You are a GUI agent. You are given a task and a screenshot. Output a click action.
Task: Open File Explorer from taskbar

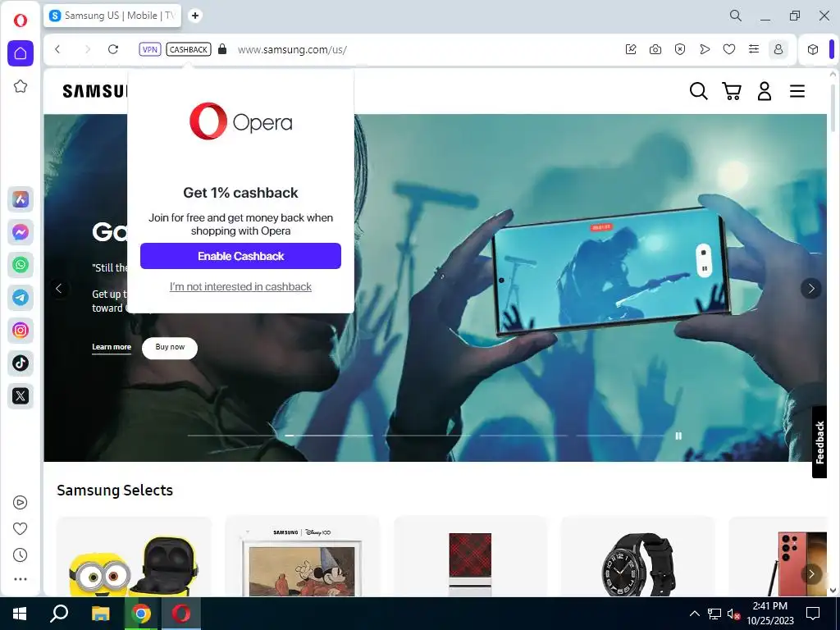[100, 614]
